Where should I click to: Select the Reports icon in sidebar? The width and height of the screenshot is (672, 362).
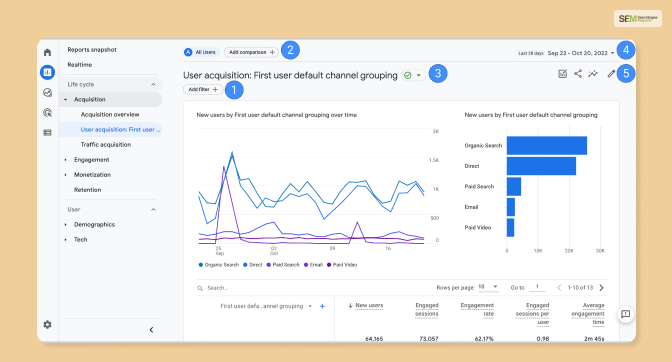47,72
